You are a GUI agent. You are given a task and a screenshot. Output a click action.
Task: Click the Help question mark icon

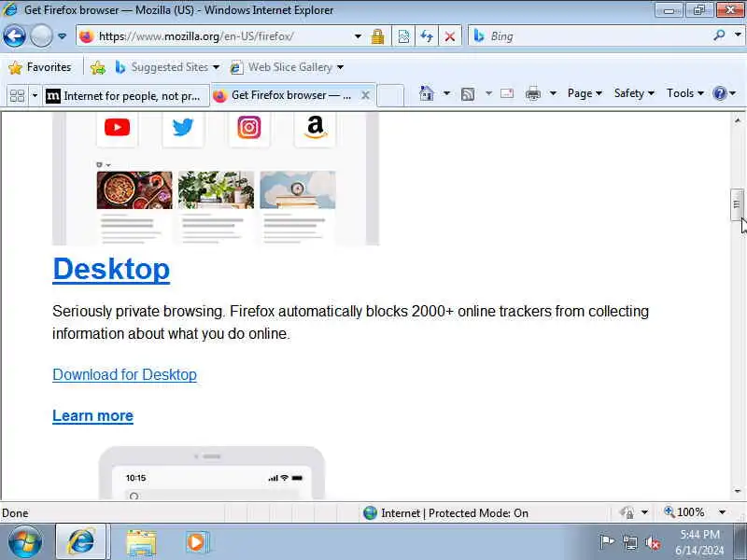point(719,93)
